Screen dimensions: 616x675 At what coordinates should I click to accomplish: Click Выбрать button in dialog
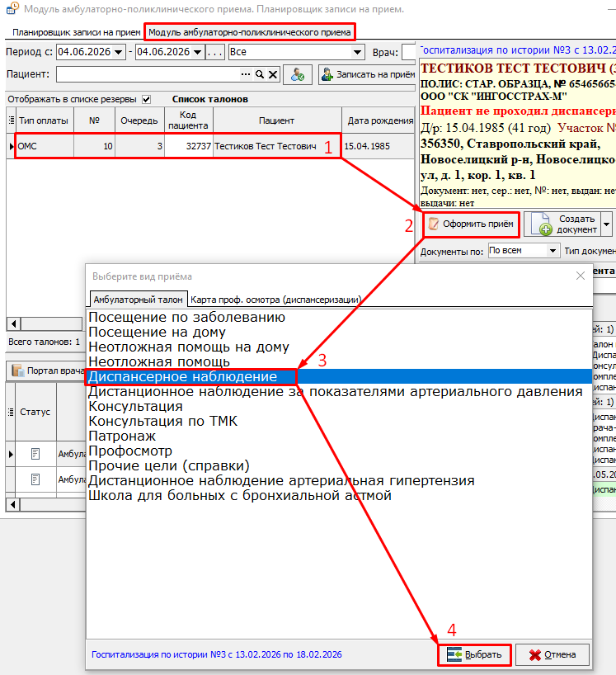pyautogui.click(x=474, y=654)
